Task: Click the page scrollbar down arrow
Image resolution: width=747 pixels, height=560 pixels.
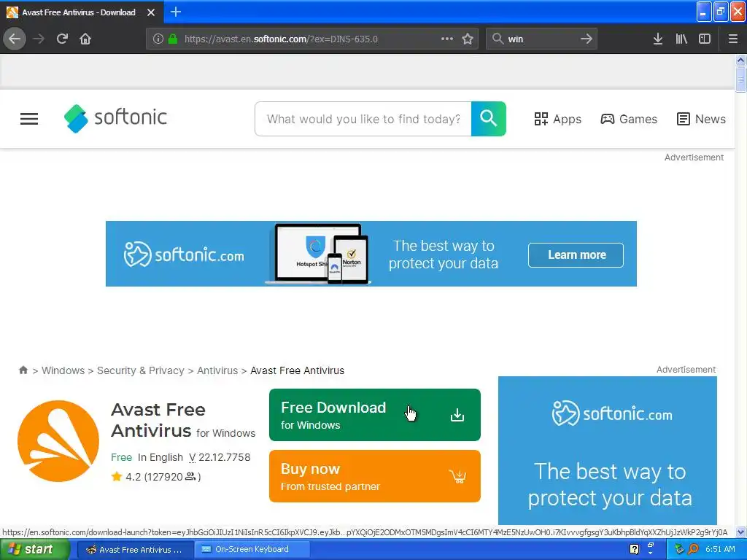Action: 741,532
